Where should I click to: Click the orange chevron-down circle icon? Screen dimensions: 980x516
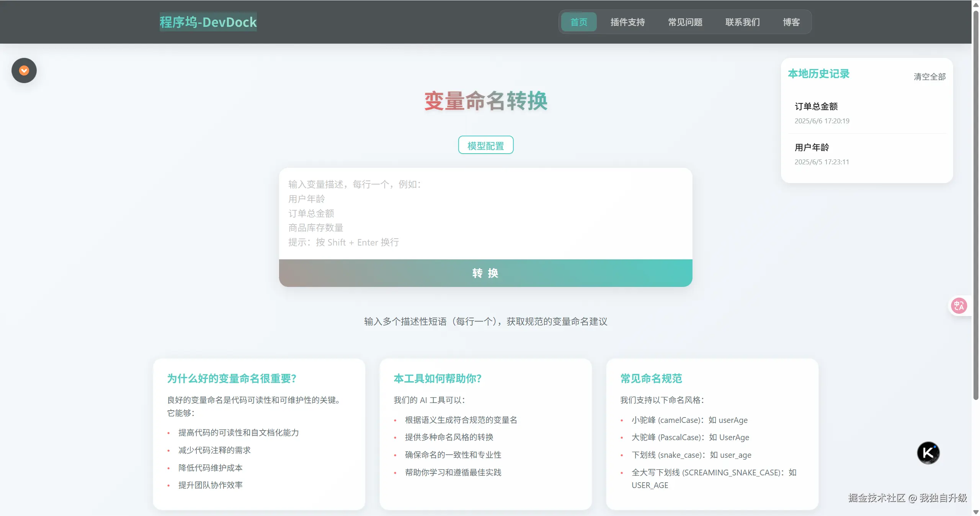(x=24, y=70)
